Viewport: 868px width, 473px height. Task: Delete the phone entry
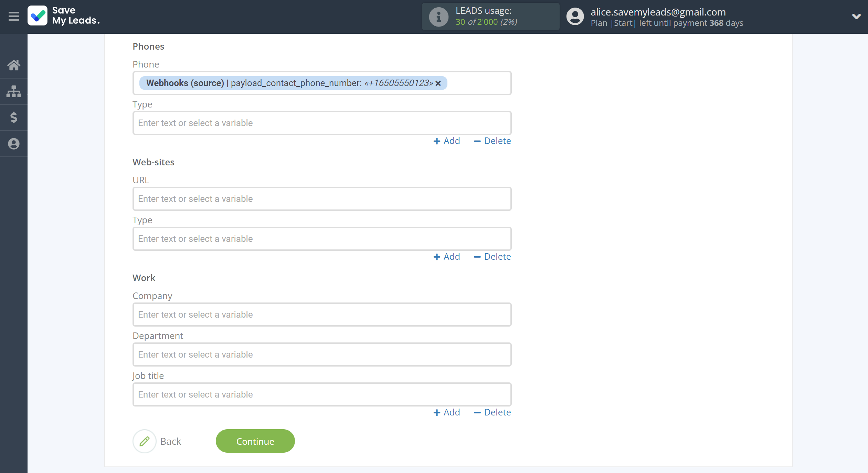point(492,141)
